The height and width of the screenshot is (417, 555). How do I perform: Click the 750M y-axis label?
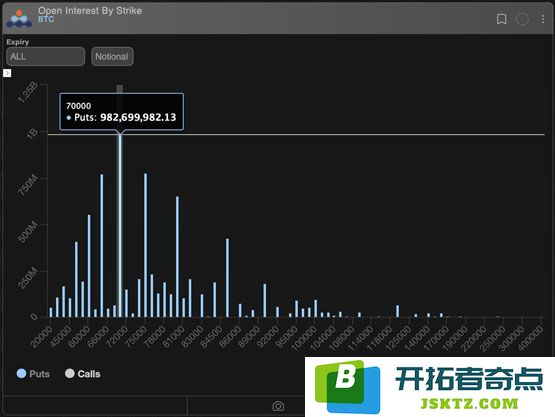tap(28, 185)
